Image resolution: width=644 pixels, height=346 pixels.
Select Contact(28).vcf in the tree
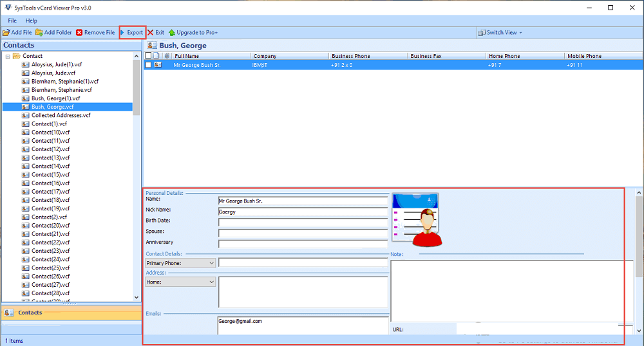[50, 293]
